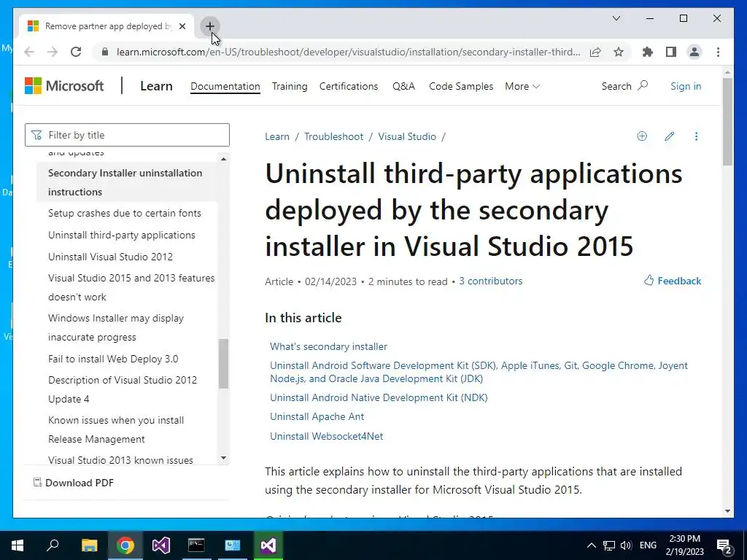Open Windows Start menu
Viewport: 747px width, 560px height.
[x=18, y=545]
